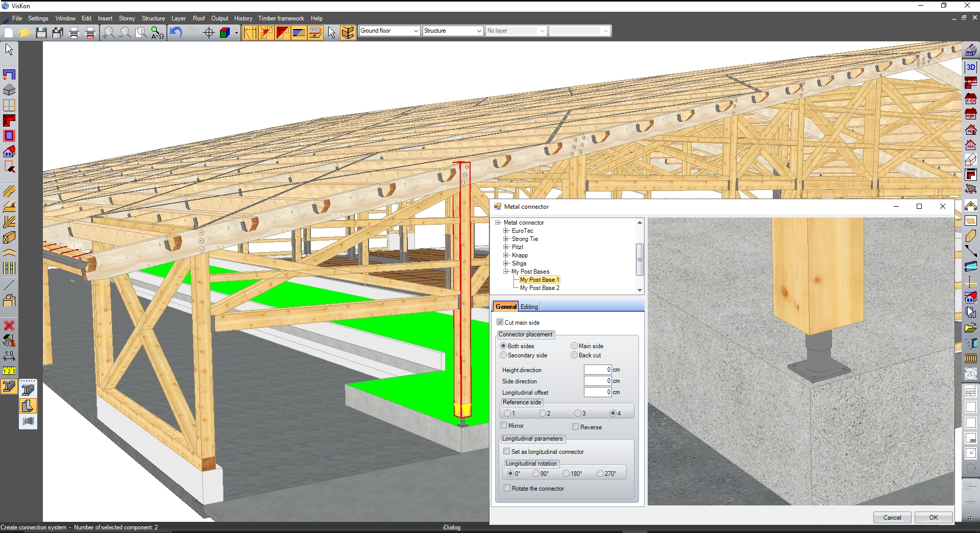The height and width of the screenshot is (533, 980).
Task: Expand the EuroTec tree node
Action: coord(506,231)
